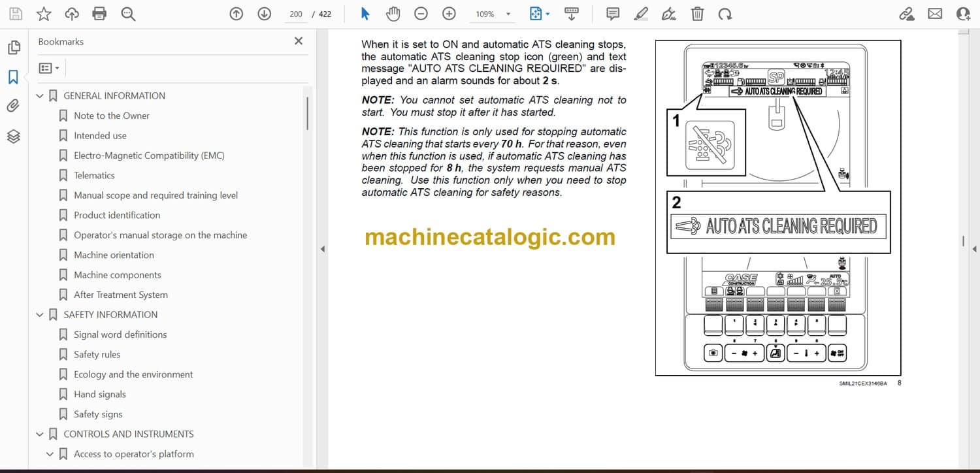
Task: Open the Attachments paperclip panel
Action: point(13,106)
